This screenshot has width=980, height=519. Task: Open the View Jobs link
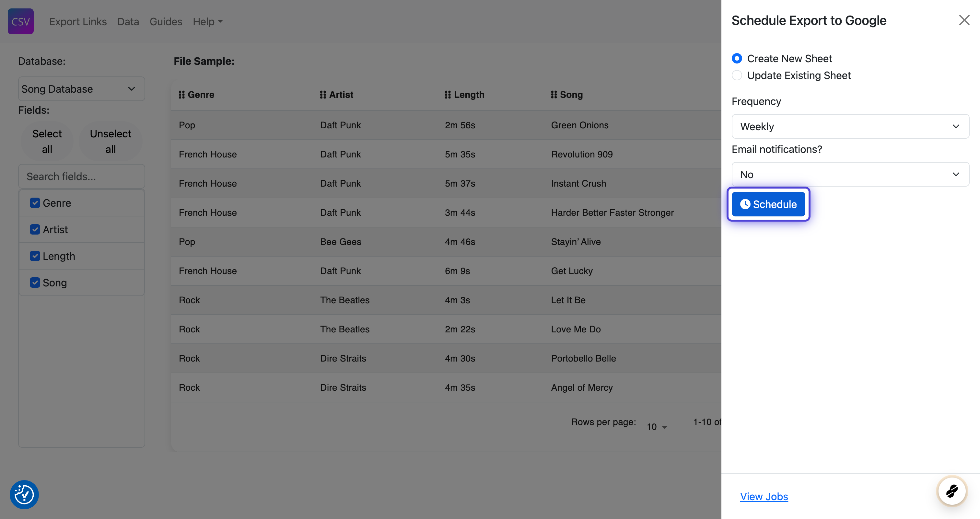click(764, 497)
